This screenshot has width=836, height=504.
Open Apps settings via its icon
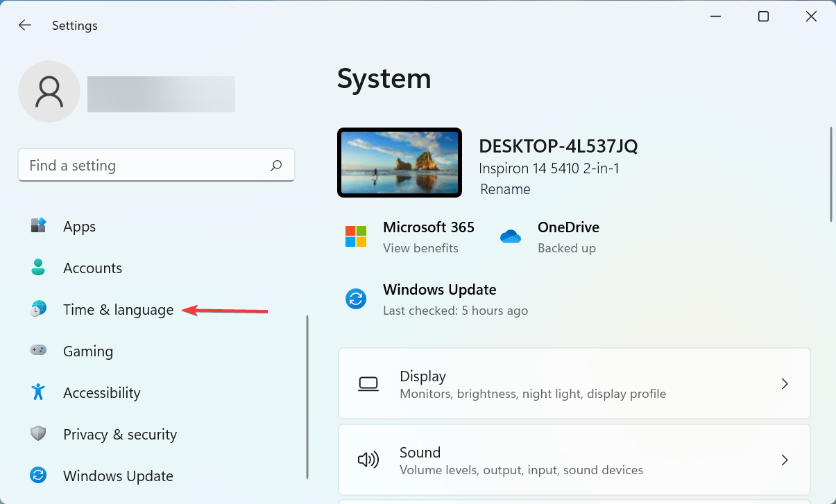tap(38, 226)
